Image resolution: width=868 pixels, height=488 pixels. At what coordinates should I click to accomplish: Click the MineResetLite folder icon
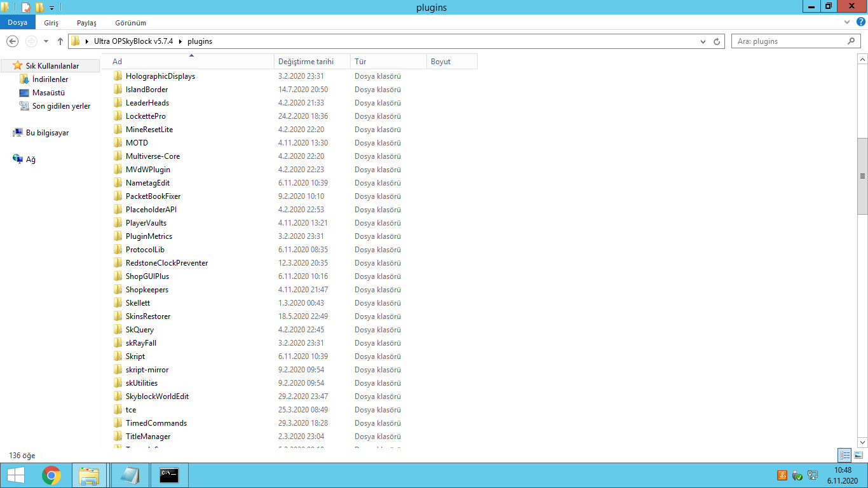(118, 130)
